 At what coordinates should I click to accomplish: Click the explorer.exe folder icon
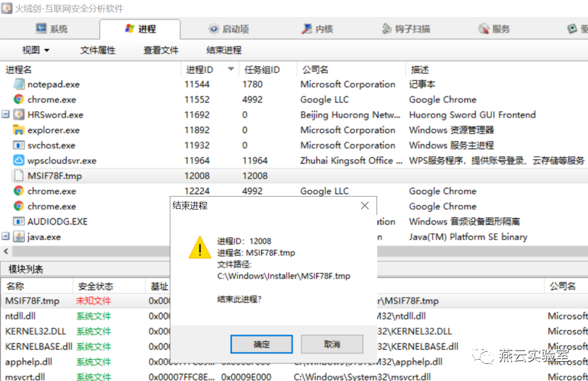click(x=18, y=130)
